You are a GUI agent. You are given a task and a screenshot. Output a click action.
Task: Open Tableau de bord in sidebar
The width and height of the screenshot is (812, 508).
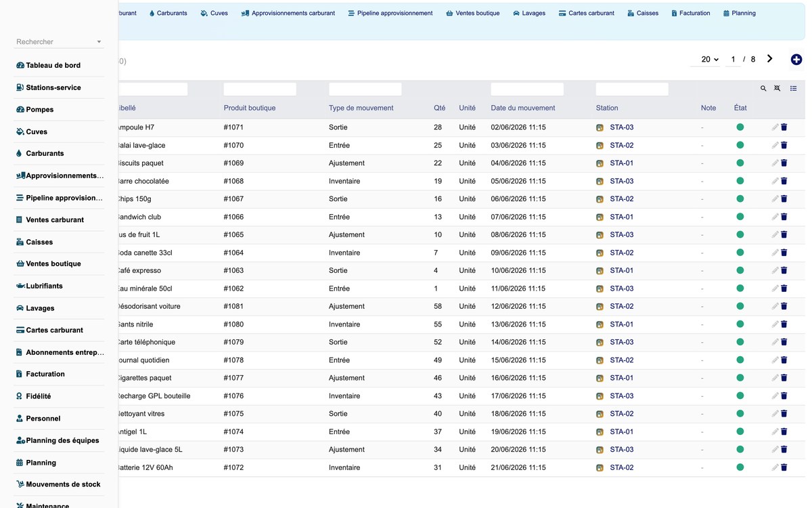pos(53,65)
